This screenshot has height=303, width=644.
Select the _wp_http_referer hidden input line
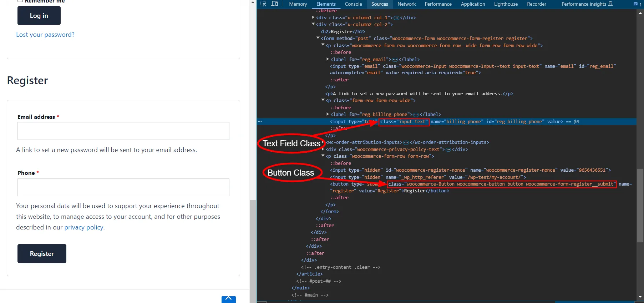click(428, 177)
